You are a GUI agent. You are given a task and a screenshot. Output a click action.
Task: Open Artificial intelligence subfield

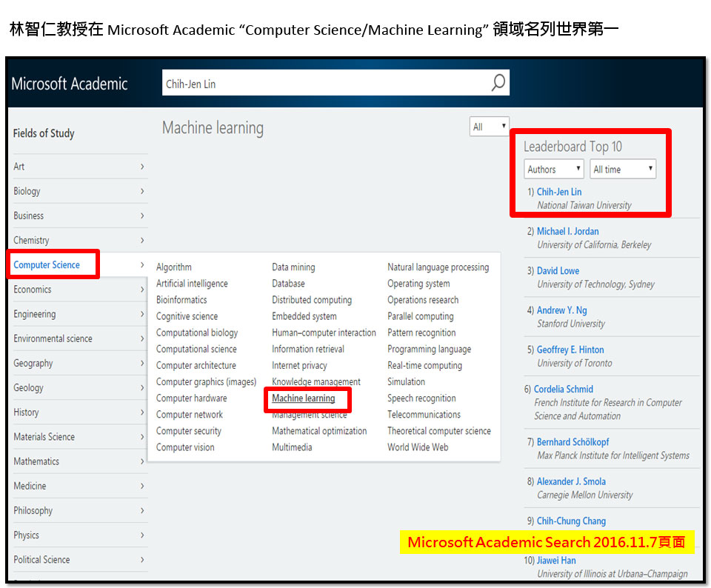pyautogui.click(x=193, y=284)
